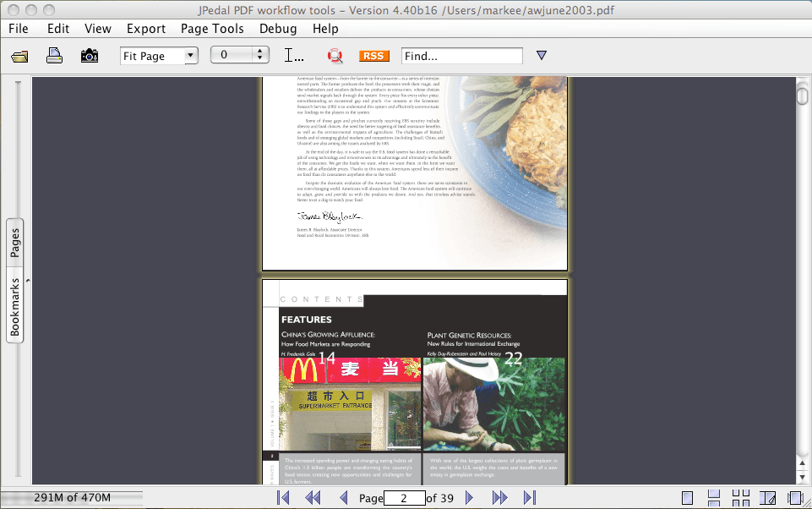Screen dimensions: 812x509
Task: Open the Fit Page zoom dropdown
Action: (x=190, y=56)
